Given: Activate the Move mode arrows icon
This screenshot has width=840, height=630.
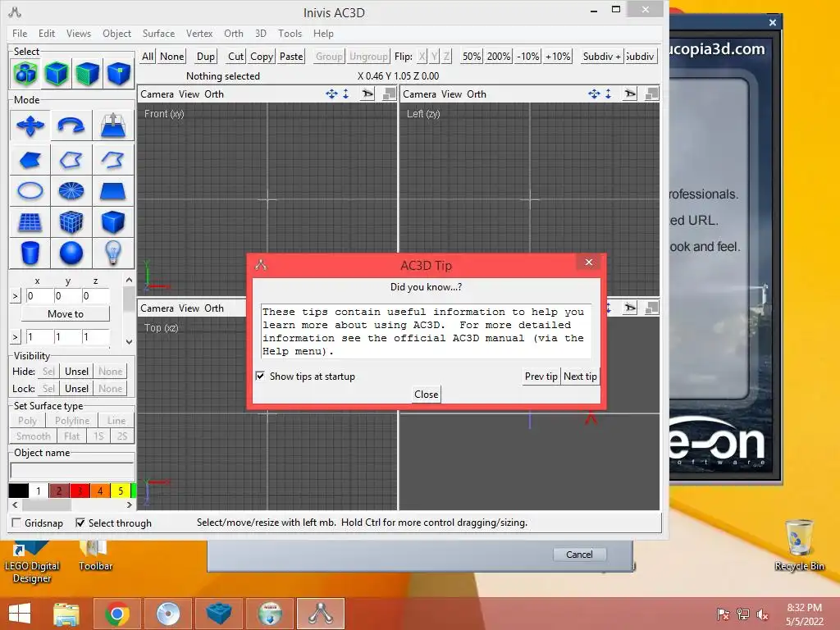Looking at the screenshot, I should [30, 126].
